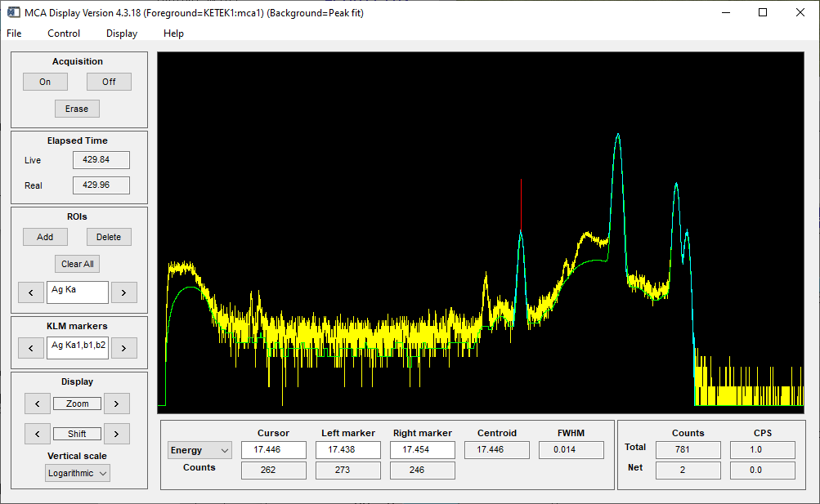Open the File menu
This screenshot has height=504, width=820.
(14, 33)
